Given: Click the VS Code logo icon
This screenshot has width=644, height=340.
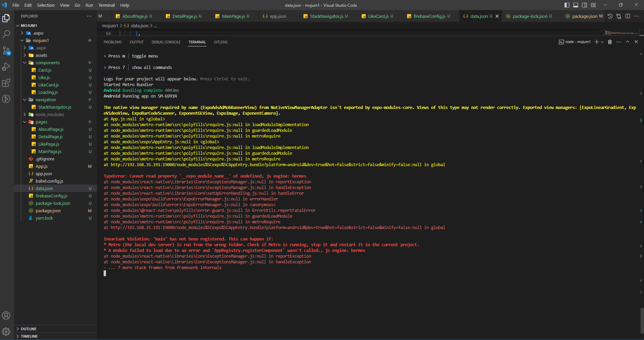Looking at the screenshot, I should (x=4, y=5).
